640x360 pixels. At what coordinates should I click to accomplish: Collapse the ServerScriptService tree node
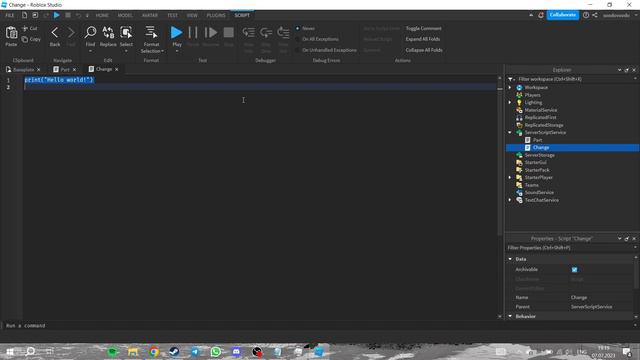pos(510,133)
